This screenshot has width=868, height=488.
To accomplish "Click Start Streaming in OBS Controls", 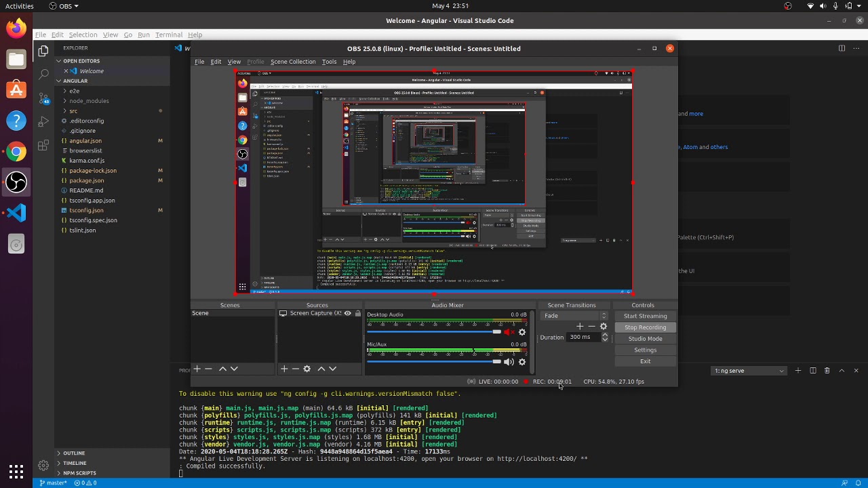I will 645,316.
